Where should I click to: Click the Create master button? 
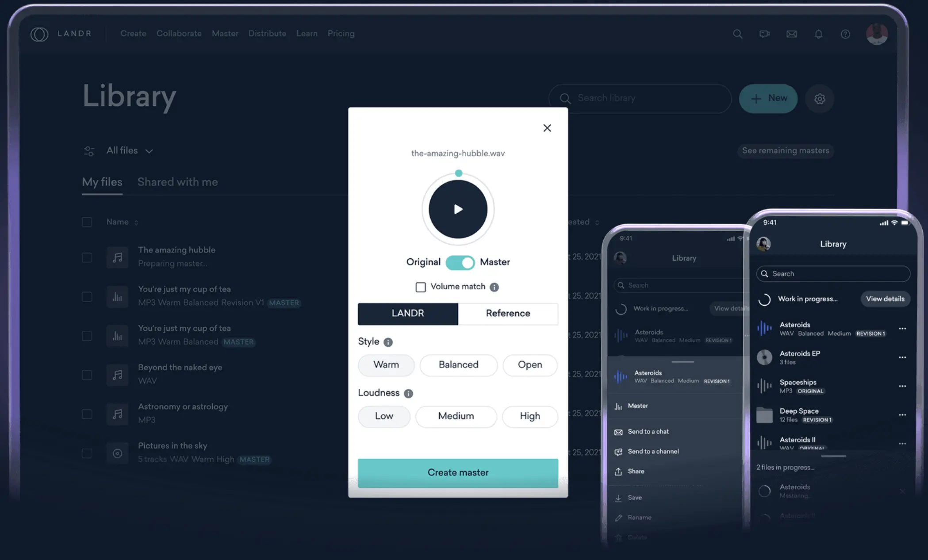pyautogui.click(x=458, y=472)
